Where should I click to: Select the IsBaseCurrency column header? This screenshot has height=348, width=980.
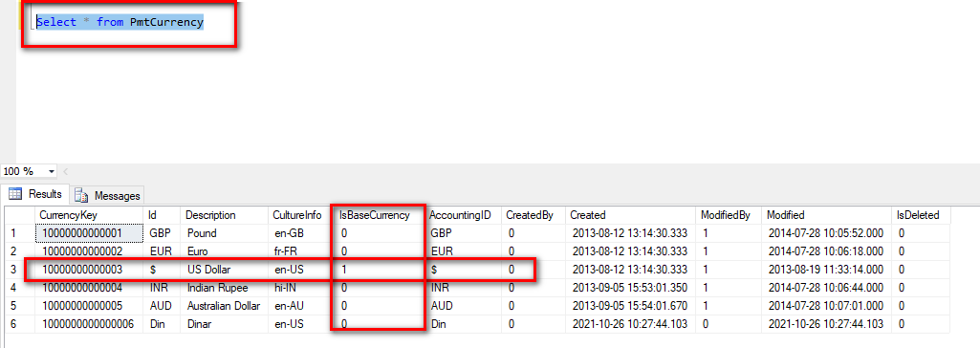[379, 215]
